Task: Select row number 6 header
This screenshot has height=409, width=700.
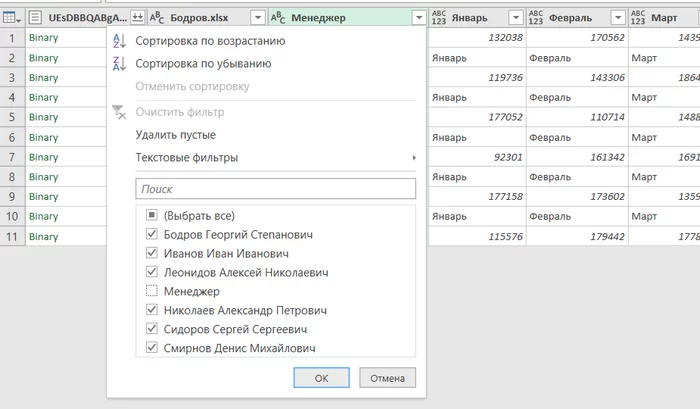Action: pyautogui.click(x=12, y=138)
